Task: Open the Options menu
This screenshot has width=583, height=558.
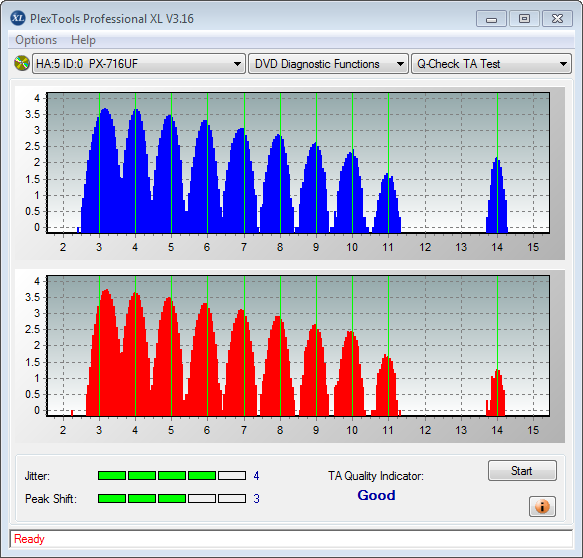Action: [36, 40]
